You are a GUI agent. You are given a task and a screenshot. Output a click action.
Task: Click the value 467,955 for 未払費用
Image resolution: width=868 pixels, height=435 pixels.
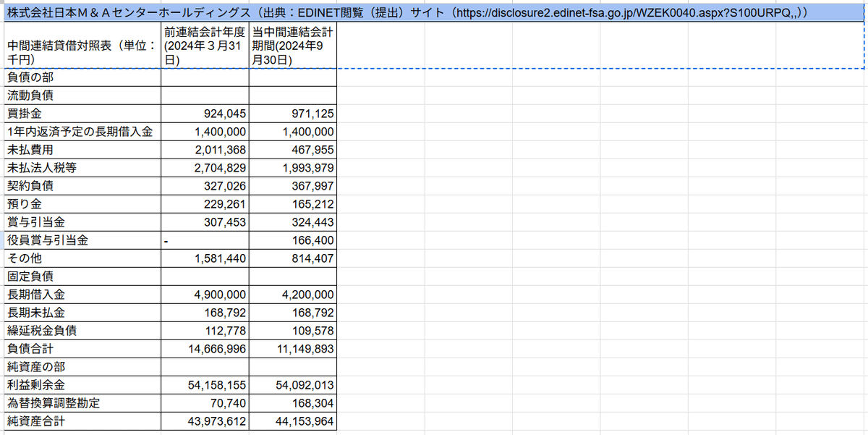point(293,150)
